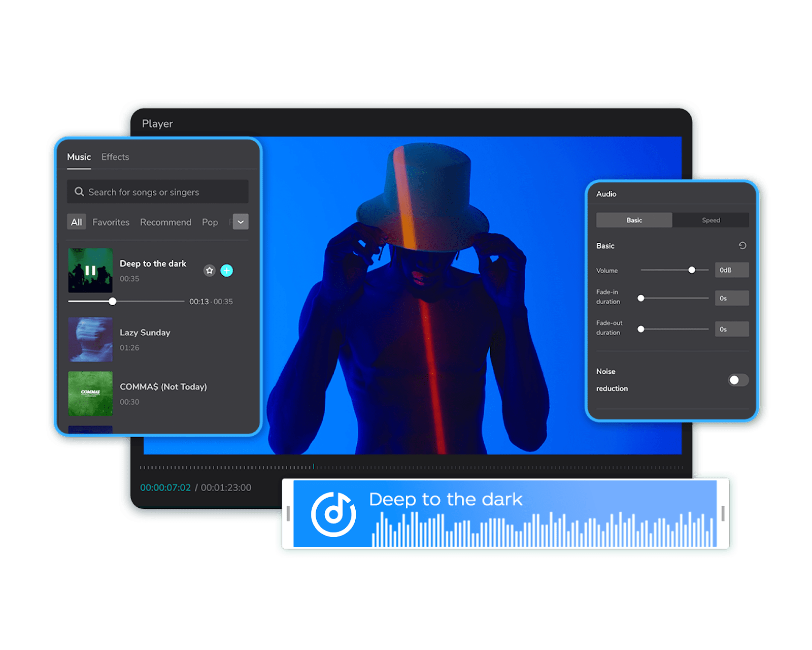This screenshot has width=812, height=650.
Task: Click the Fade-in duration 0s value field
Action: click(x=732, y=298)
